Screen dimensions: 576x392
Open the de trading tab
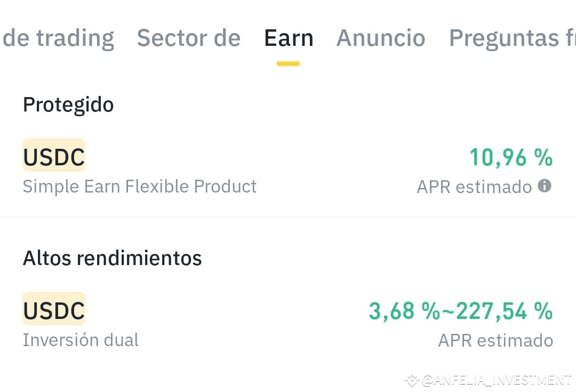pos(59,37)
